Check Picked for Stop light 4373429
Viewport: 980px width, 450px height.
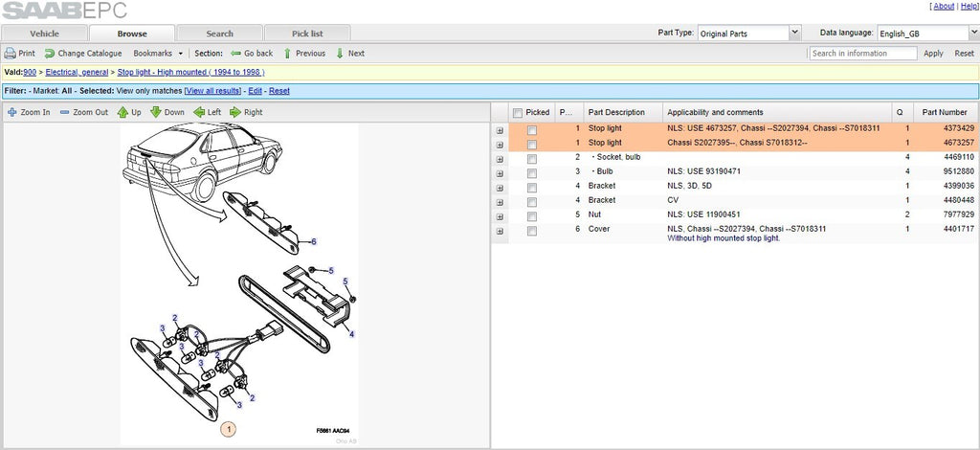pyautogui.click(x=531, y=130)
